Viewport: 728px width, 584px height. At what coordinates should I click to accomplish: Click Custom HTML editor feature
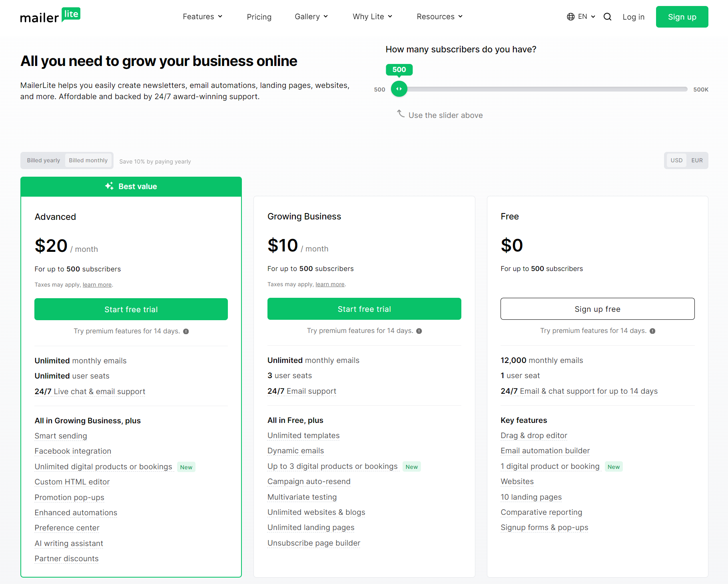point(72,482)
